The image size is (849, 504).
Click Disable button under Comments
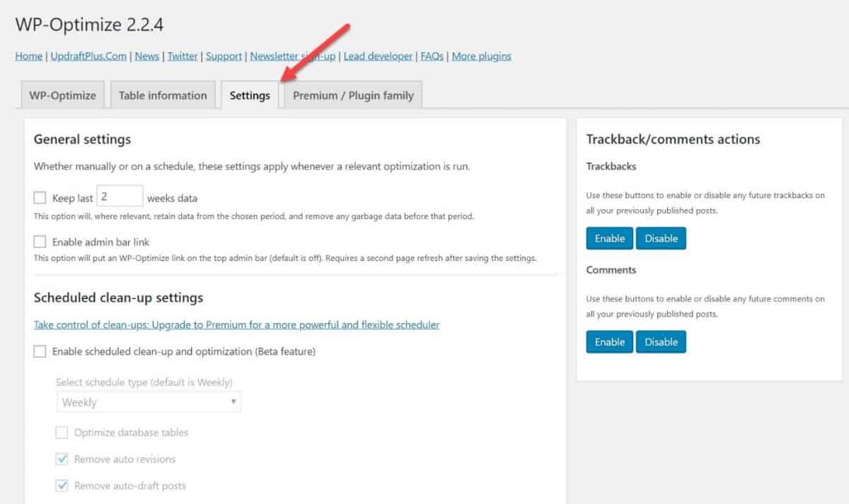tap(662, 341)
